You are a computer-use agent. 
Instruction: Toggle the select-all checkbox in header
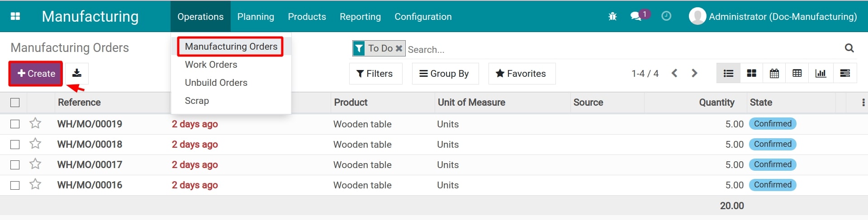point(15,103)
